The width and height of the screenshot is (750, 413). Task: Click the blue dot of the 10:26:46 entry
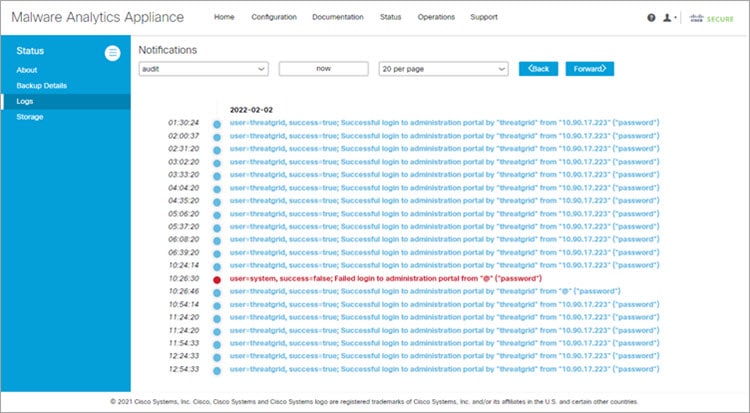pyautogui.click(x=217, y=293)
